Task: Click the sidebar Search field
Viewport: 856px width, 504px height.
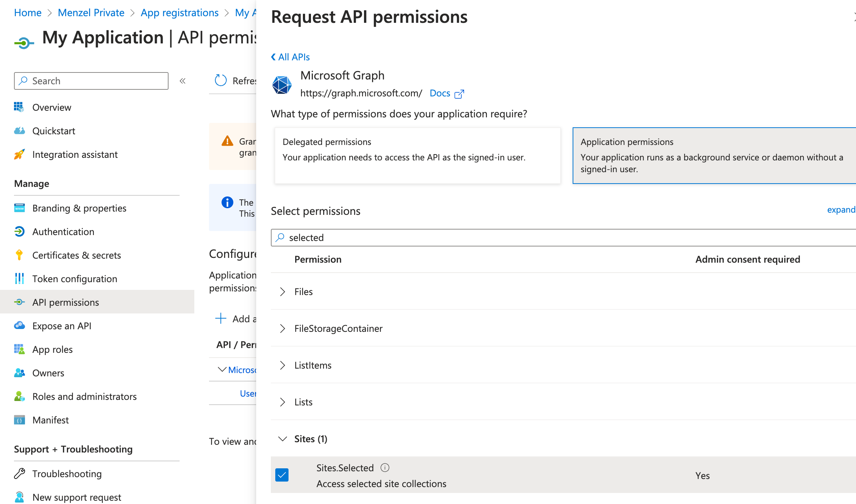Action: pyautogui.click(x=91, y=81)
